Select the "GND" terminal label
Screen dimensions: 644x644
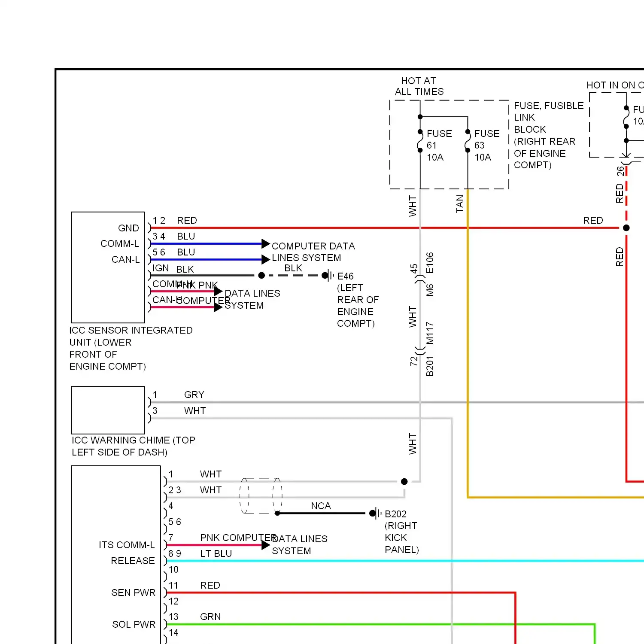(128, 228)
